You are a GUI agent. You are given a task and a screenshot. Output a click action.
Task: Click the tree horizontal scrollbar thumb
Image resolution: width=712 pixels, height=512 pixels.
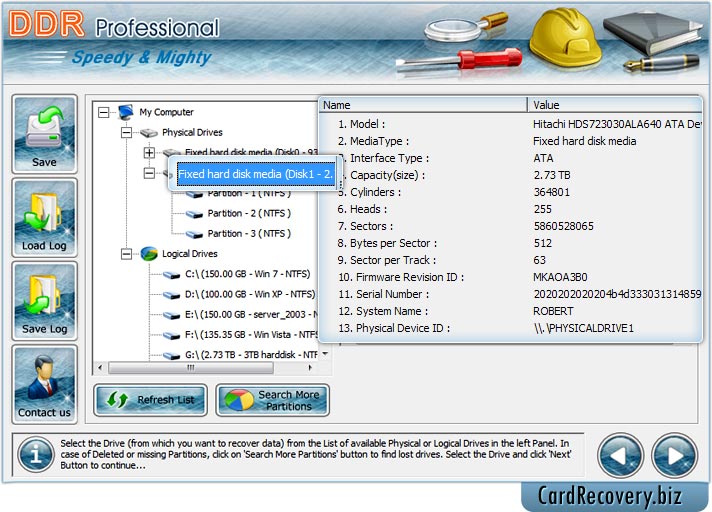[x=191, y=368]
